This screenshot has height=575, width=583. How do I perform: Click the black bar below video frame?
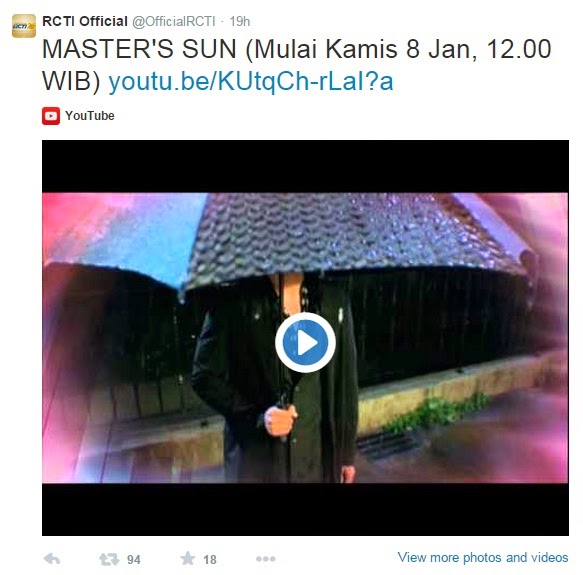(305, 509)
